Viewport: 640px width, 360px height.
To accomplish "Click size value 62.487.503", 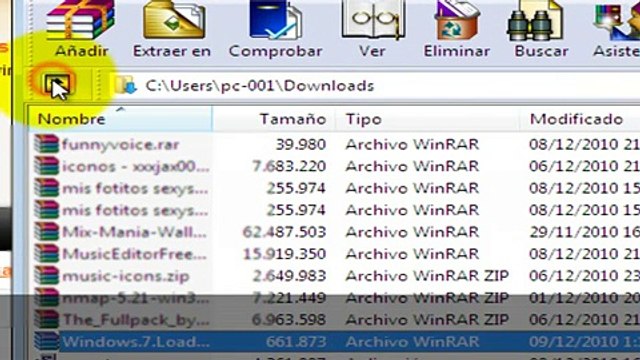I will coord(284,232).
